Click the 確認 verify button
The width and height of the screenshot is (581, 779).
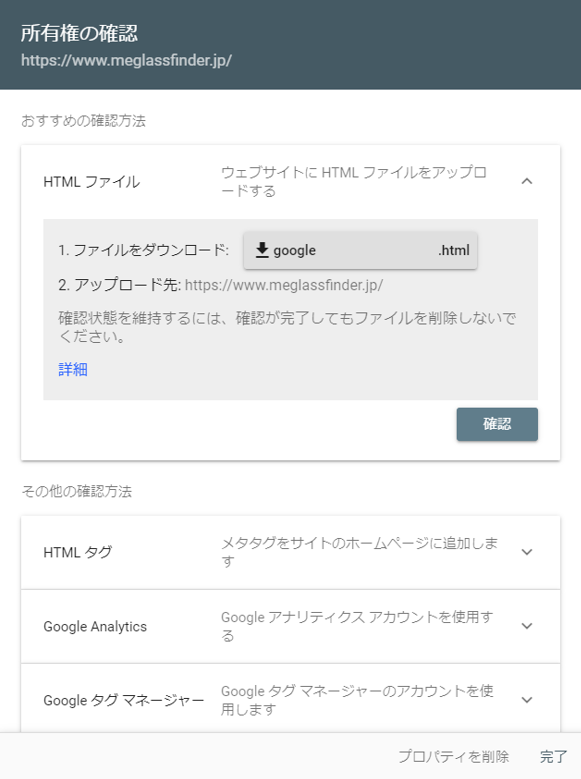click(497, 424)
